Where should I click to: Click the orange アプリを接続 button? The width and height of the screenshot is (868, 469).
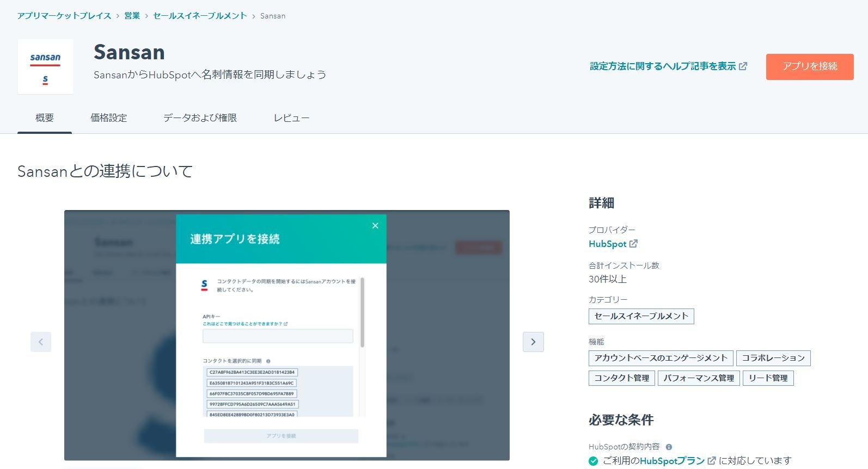(x=810, y=66)
